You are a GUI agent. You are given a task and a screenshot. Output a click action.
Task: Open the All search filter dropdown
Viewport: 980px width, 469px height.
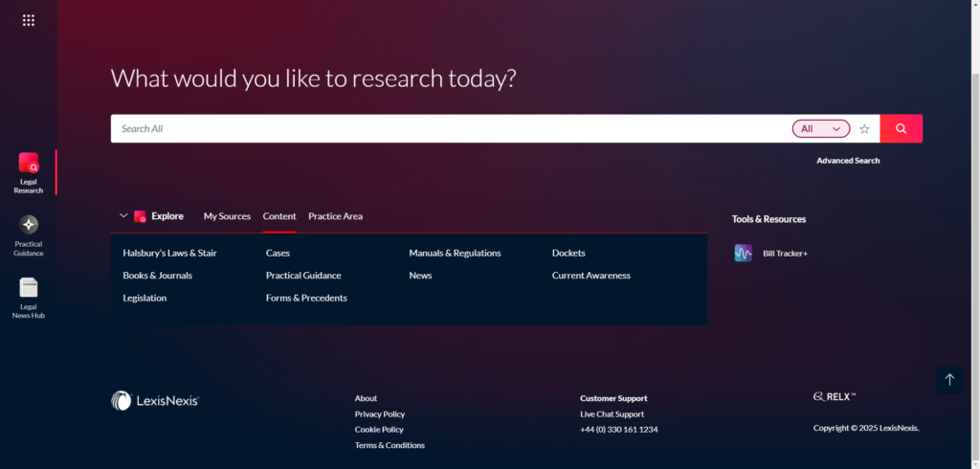pos(821,128)
